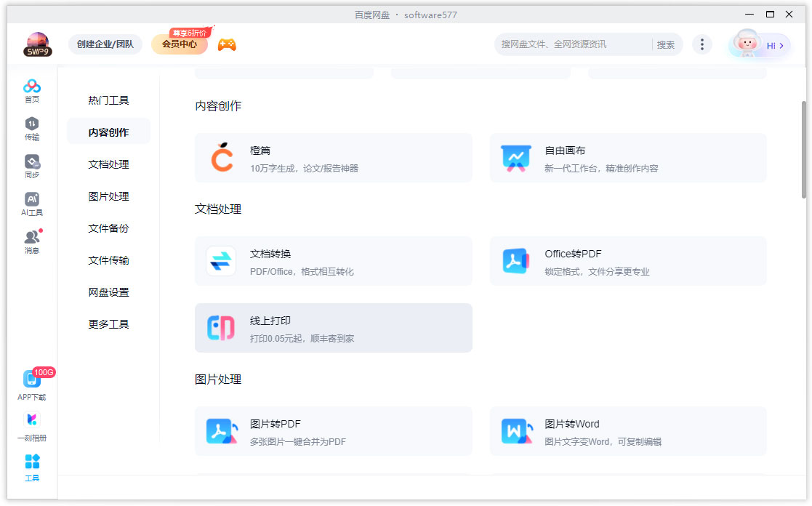Click the search input field
The width and height of the screenshot is (812, 506).
point(572,44)
